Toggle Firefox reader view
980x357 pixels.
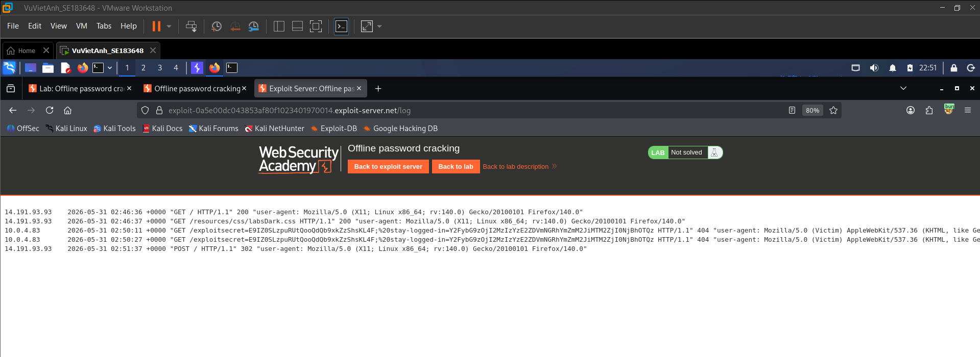click(792, 110)
